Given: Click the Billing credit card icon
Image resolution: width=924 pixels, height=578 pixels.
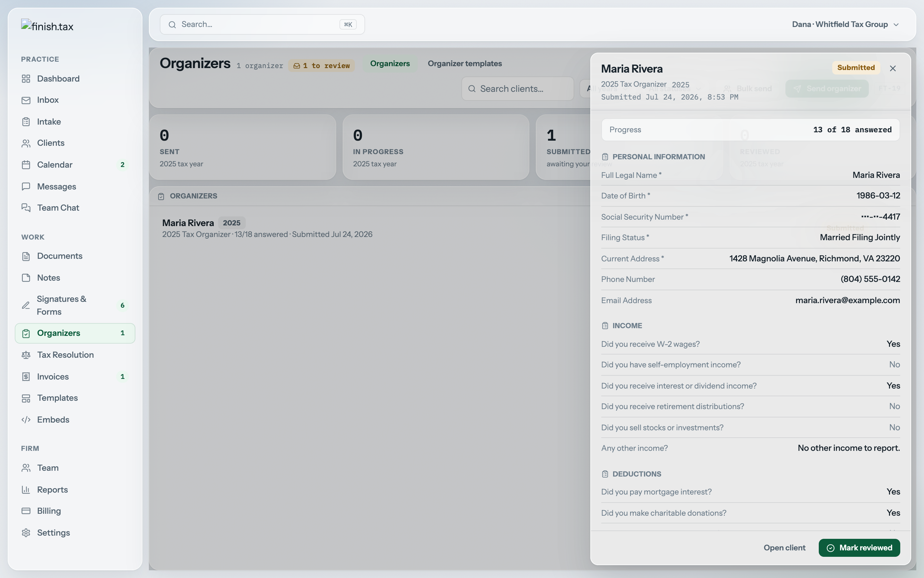Looking at the screenshot, I should (26, 511).
